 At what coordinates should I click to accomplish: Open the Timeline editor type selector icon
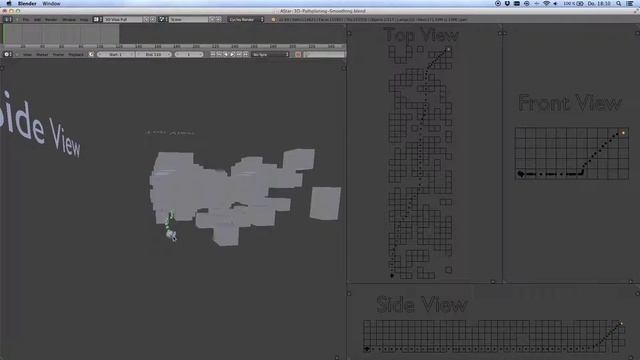pyautogui.click(x=7, y=54)
